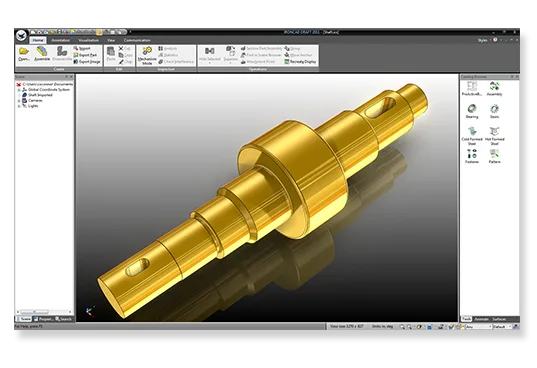Click Section Part/Assembly button
The image size is (537, 368).
tap(261, 49)
